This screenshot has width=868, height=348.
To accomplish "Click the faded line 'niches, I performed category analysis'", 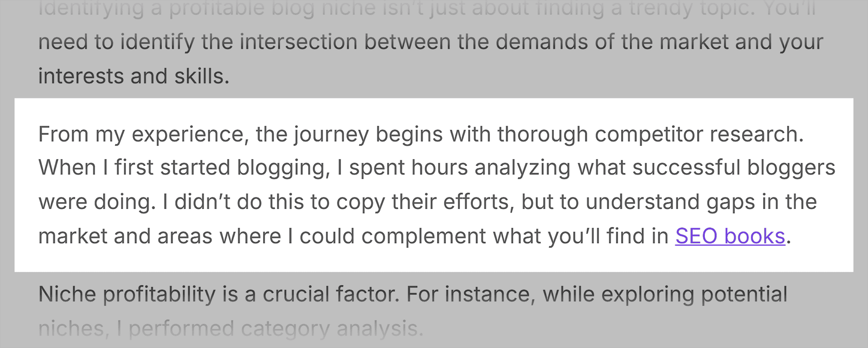I will point(231,329).
